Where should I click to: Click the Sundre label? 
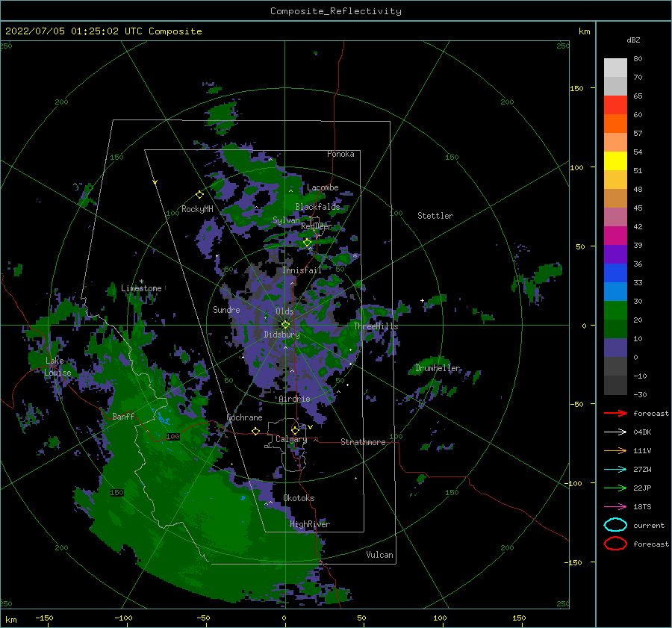(226, 309)
